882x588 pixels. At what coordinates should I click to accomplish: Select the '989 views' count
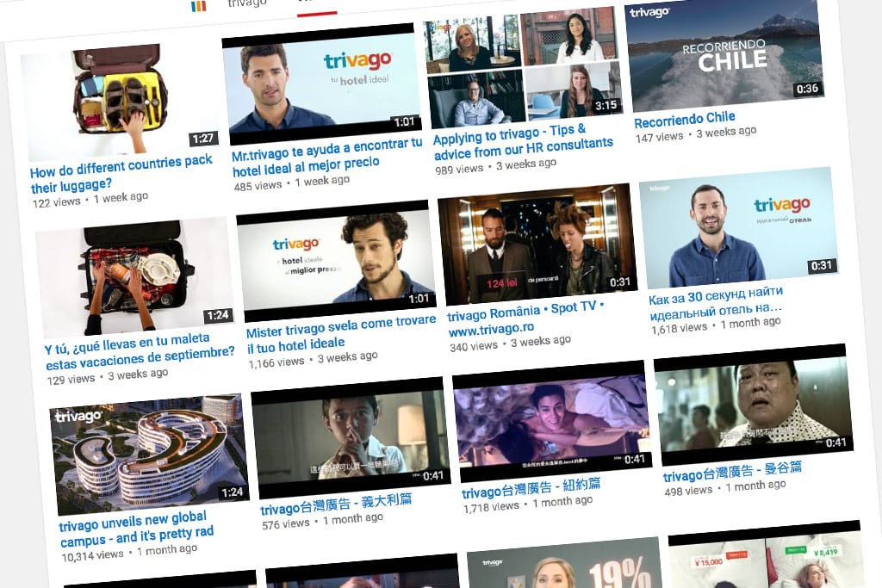click(x=459, y=169)
